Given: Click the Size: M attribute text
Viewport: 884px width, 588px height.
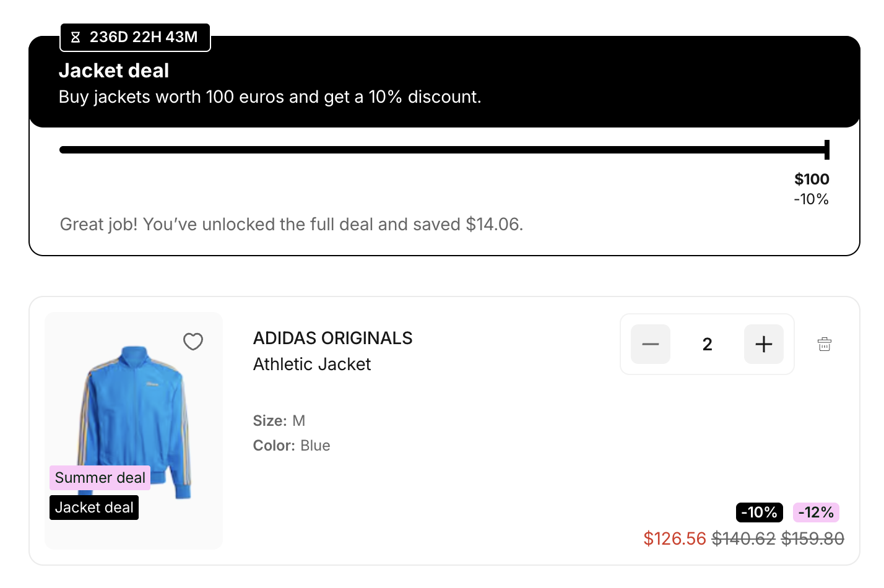Looking at the screenshot, I should point(279,421).
